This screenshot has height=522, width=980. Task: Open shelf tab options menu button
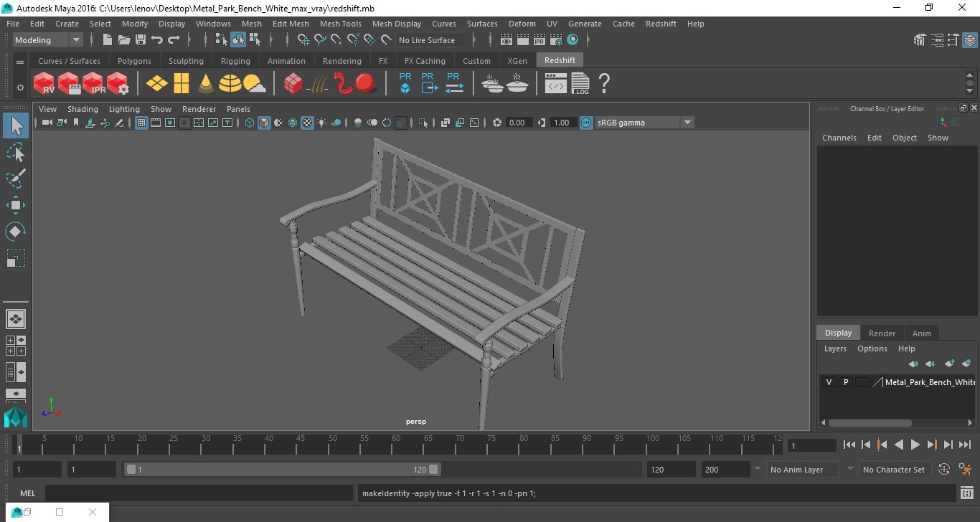tap(20, 62)
